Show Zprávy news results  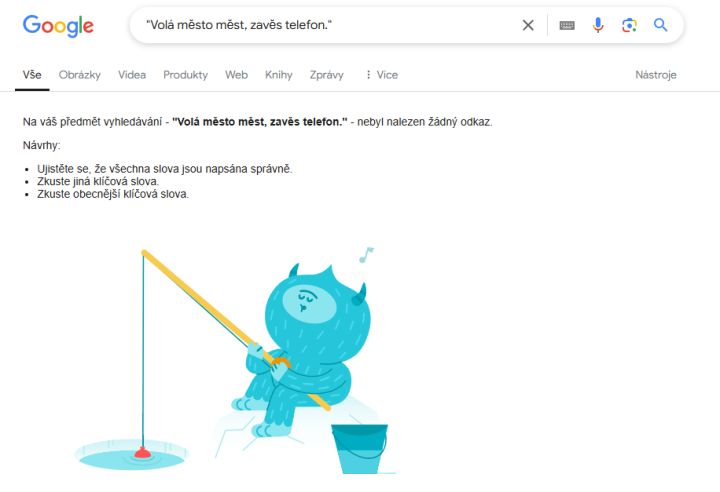[x=326, y=75]
